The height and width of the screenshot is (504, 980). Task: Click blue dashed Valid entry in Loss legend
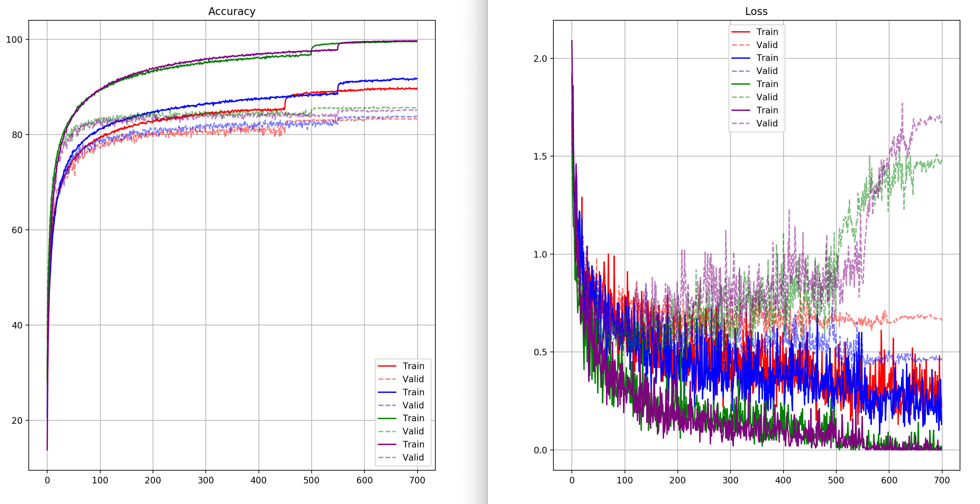767,71
